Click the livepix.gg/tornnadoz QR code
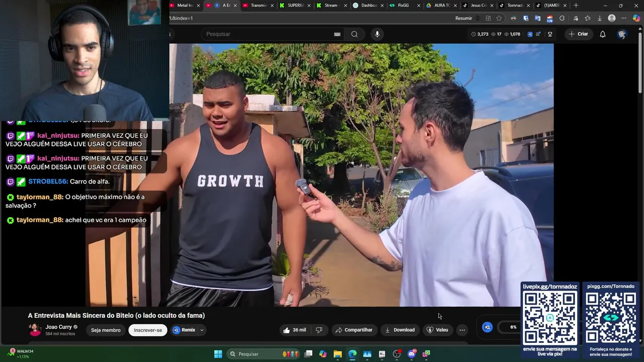Image resolution: width=644 pixels, height=362 pixels. click(550, 318)
